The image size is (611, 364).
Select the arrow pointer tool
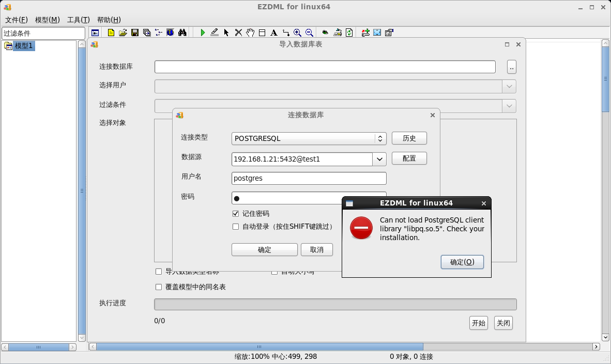tap(226, 33)
